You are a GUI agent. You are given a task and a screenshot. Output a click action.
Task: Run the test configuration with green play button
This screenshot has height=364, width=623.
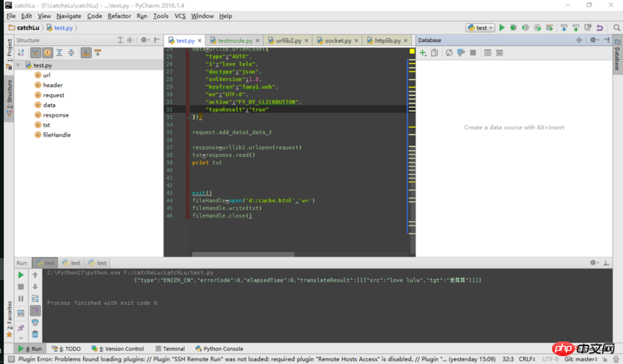(502, 27)
